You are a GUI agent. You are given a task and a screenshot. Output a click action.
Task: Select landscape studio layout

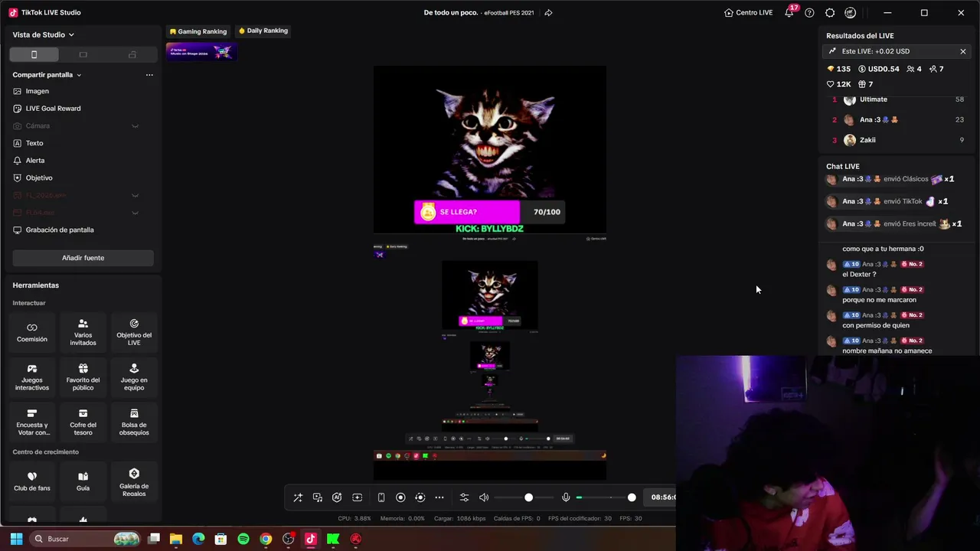tap(83, 54)
